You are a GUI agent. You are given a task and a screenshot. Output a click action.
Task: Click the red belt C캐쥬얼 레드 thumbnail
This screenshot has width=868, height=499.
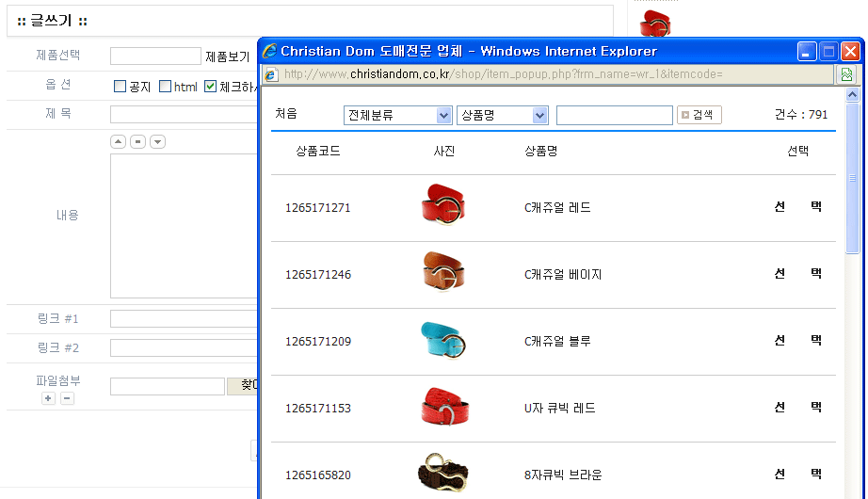click(443, 206)
